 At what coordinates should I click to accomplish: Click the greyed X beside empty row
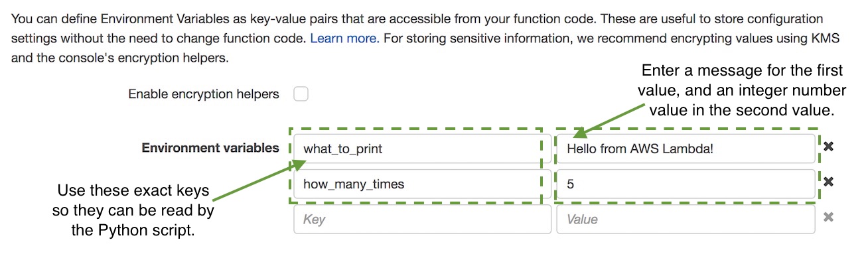(828, 217)
